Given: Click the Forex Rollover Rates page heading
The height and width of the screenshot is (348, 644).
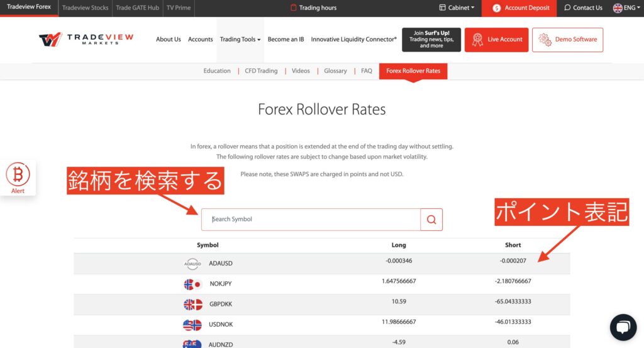Looking at the screenshot, I should point(321,109).
